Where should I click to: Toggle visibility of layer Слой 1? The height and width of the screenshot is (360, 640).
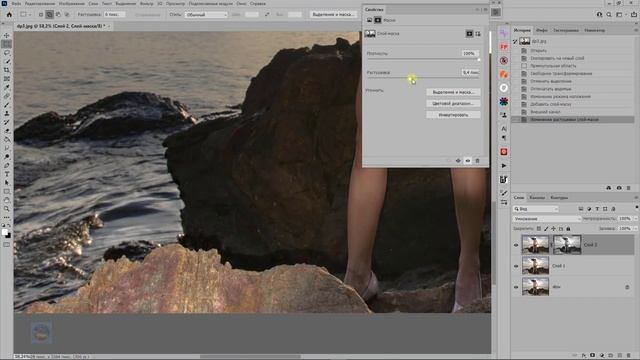coord(516,266)
